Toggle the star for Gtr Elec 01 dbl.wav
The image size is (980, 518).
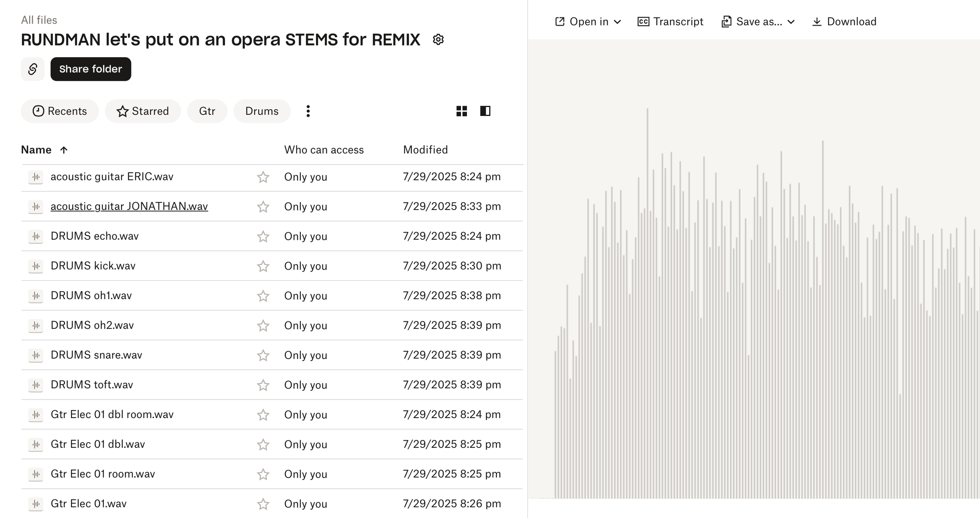[263, 444]
